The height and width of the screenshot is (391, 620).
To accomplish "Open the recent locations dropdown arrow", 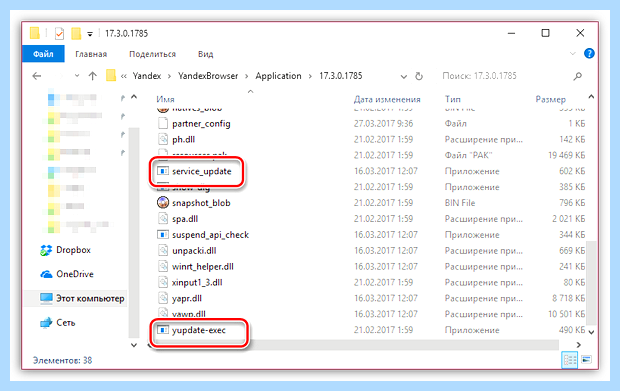I will 77,76.
